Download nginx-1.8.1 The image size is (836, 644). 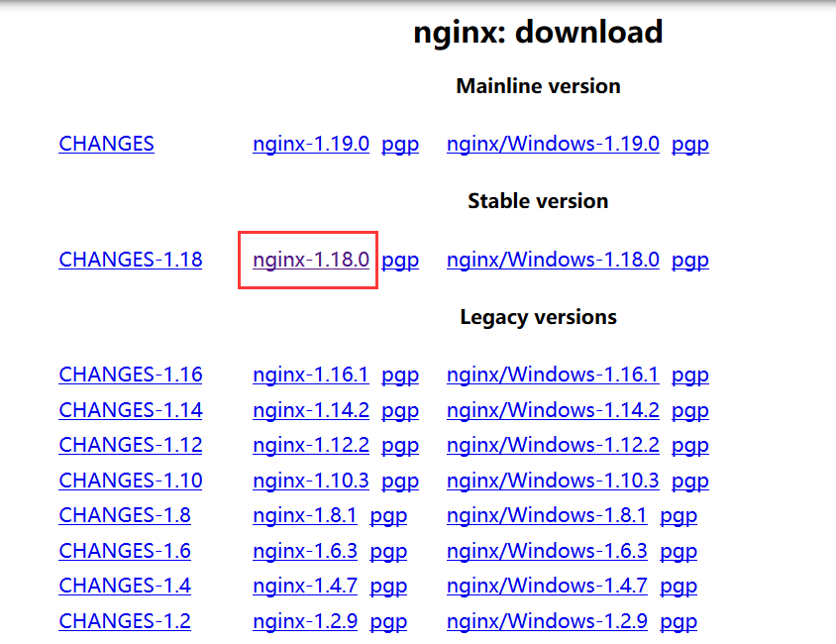(305, 515)
